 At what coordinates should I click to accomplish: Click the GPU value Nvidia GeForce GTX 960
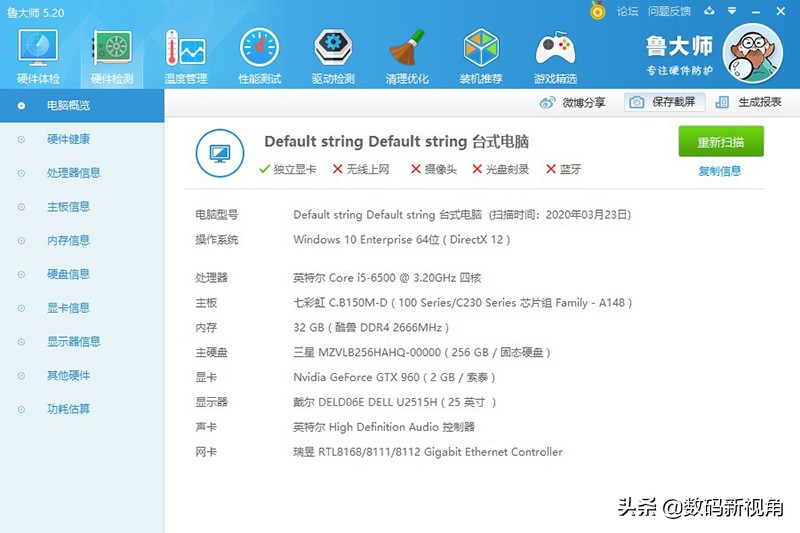click(x=394, y=377)
